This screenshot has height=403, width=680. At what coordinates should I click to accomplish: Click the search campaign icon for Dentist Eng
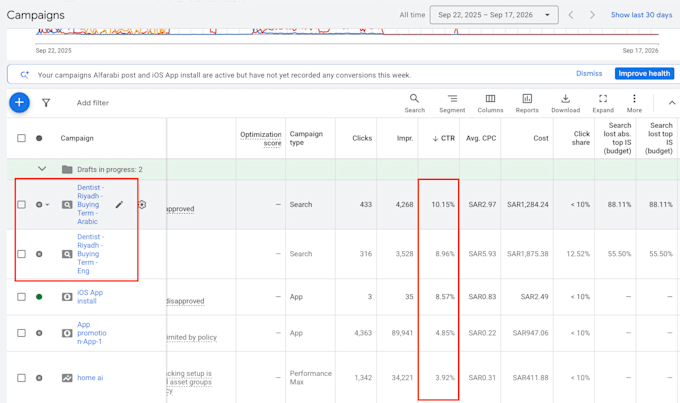(x=67, y=254)
